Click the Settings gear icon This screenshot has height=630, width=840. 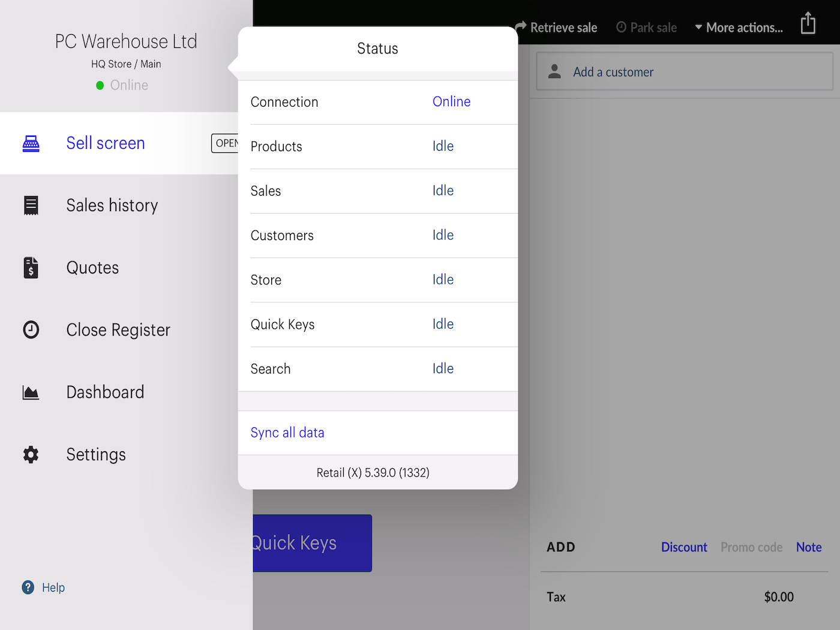[x=31, y=454]
